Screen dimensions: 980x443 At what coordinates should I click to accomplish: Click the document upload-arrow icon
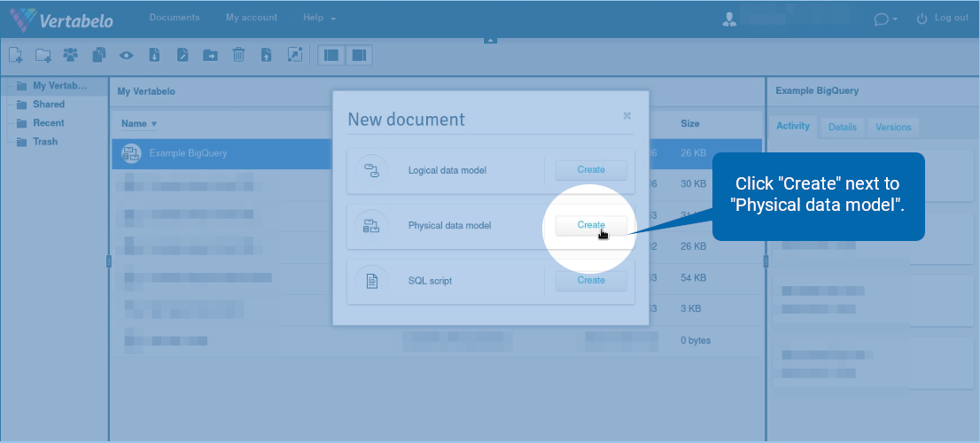266,55
